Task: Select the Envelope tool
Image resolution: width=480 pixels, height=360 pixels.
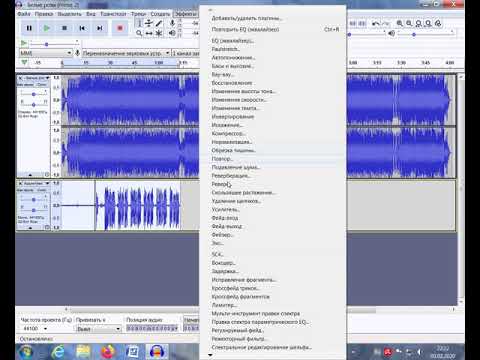Action: click(x=149, y=23)
